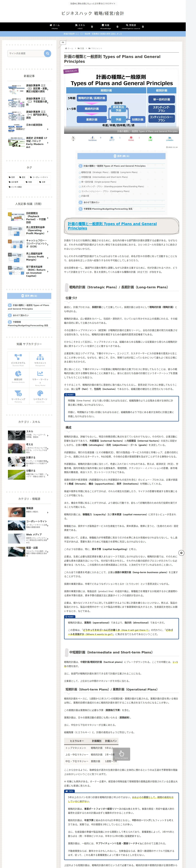Save article to Pocket
The height and width of the screenshot is (868, 196).
(x=131, y=138)
